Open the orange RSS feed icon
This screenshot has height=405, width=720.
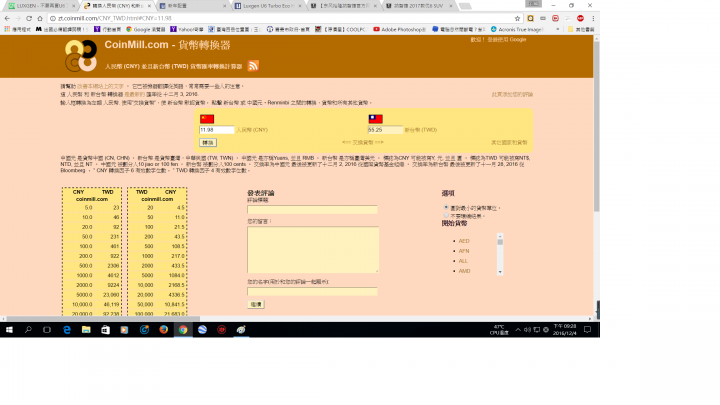pyautogui.click(x=253, y=66)
